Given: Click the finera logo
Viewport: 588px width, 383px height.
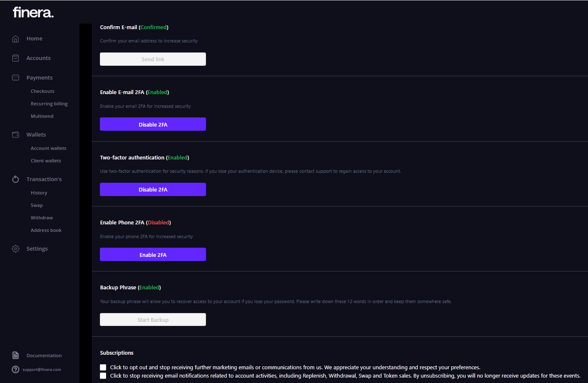Looking at the screenshot, I should pyautogui.click(x=33, y=12).
